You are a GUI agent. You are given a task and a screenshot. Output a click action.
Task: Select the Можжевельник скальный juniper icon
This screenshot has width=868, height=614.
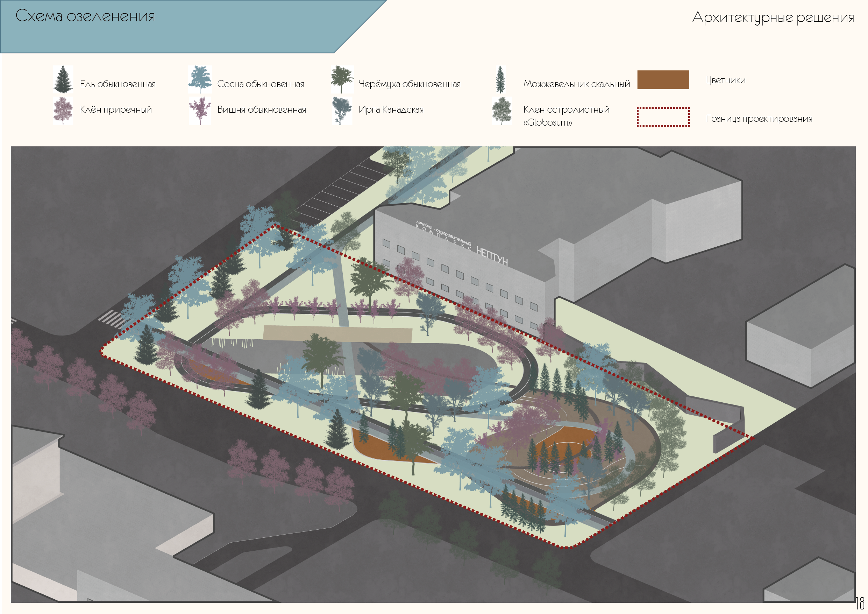point(500,79)
